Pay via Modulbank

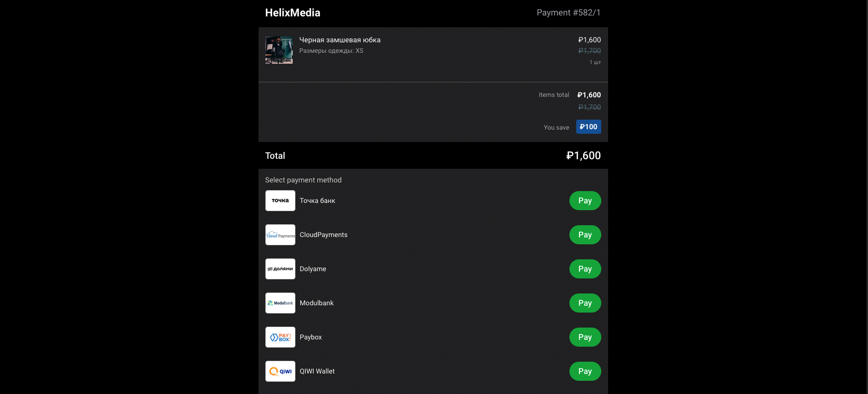585,303
